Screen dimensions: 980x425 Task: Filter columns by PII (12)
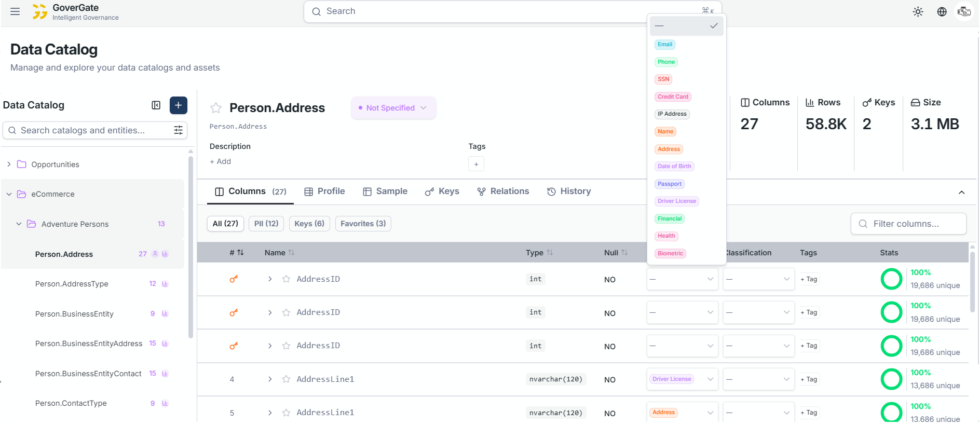tap(266, 224)
